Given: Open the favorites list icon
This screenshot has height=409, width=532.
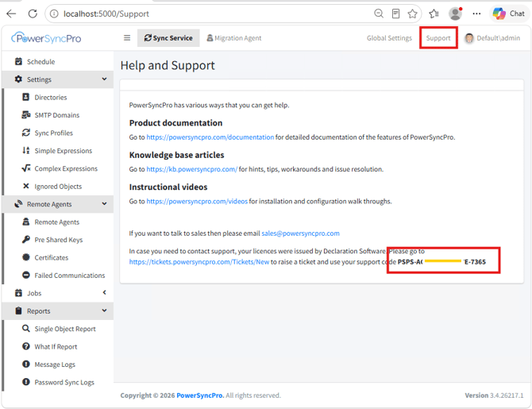Looking at the screenshot, I should click(x=434, y=14).
